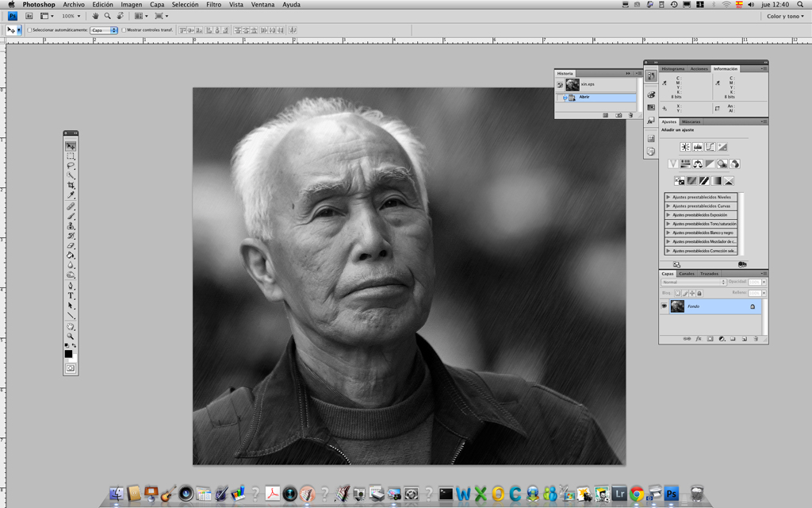Select the Horizontal Type tool
Viewport: 812px width, 508px height.
coord(71,295)
